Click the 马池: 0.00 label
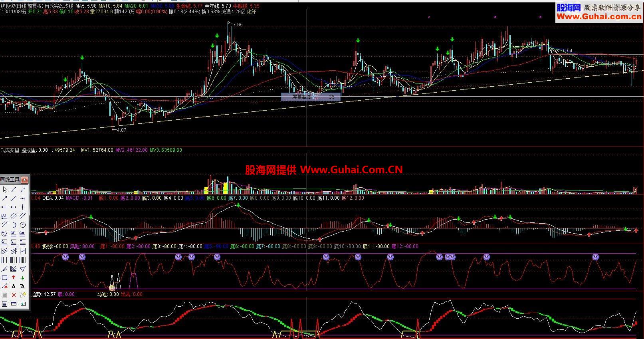The height and width of the screenshot is (339, 644). pos(108,294)
